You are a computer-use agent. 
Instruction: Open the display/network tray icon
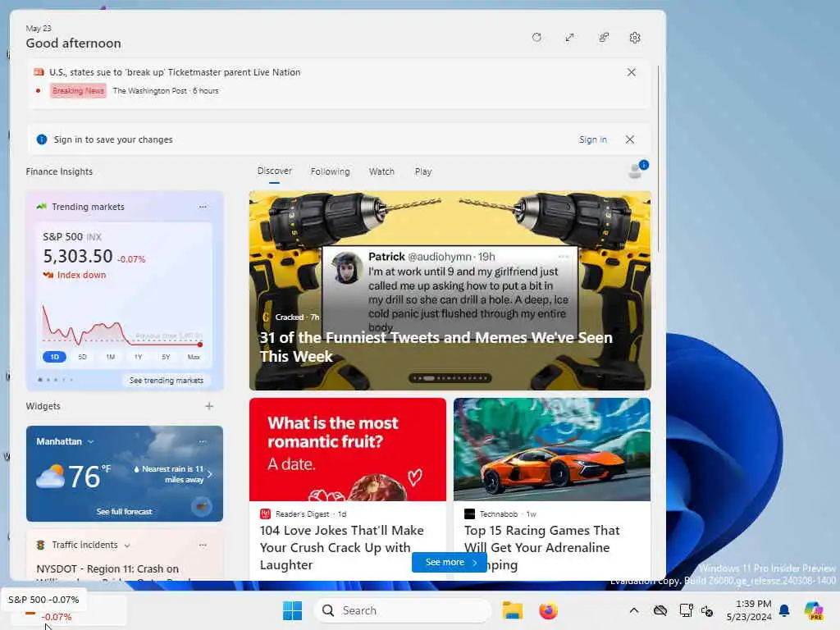pos(686,610)
